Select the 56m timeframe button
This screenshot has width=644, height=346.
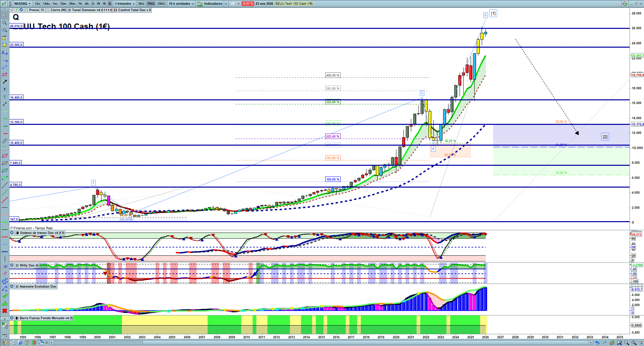click(x=72, y=4)
